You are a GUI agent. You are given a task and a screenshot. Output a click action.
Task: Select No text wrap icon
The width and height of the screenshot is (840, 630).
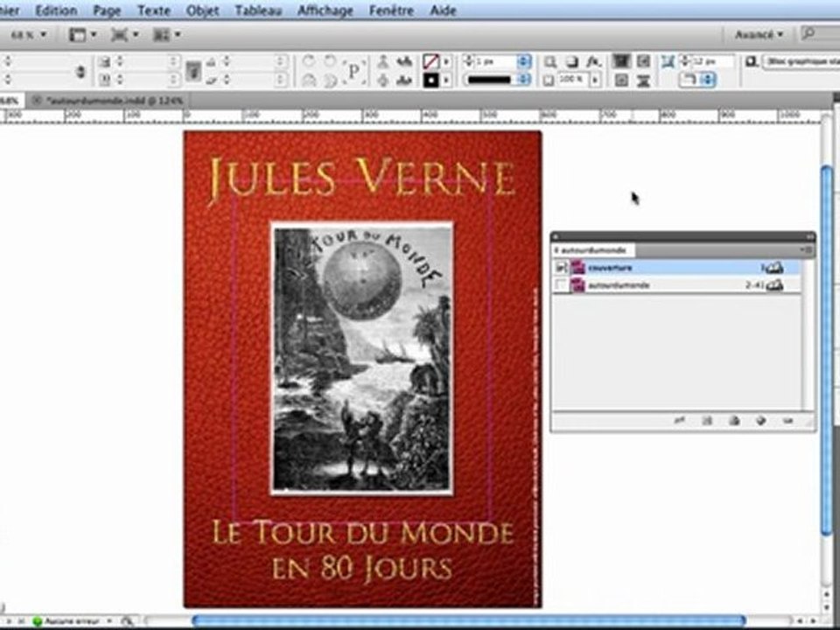621,61
